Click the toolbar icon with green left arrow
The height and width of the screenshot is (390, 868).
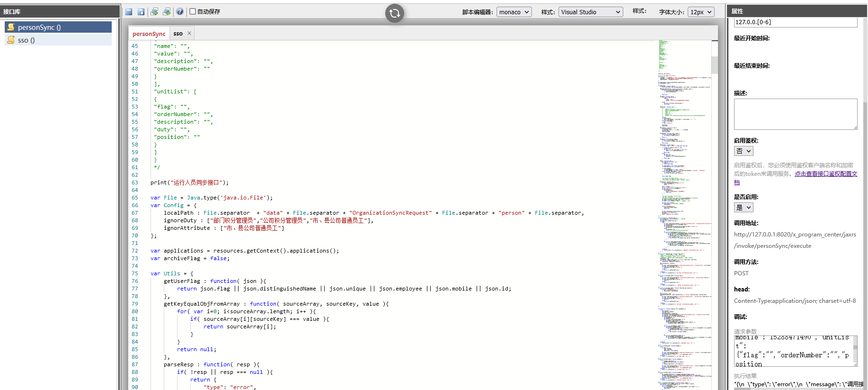pyautogui.click(x=167, y=12)
